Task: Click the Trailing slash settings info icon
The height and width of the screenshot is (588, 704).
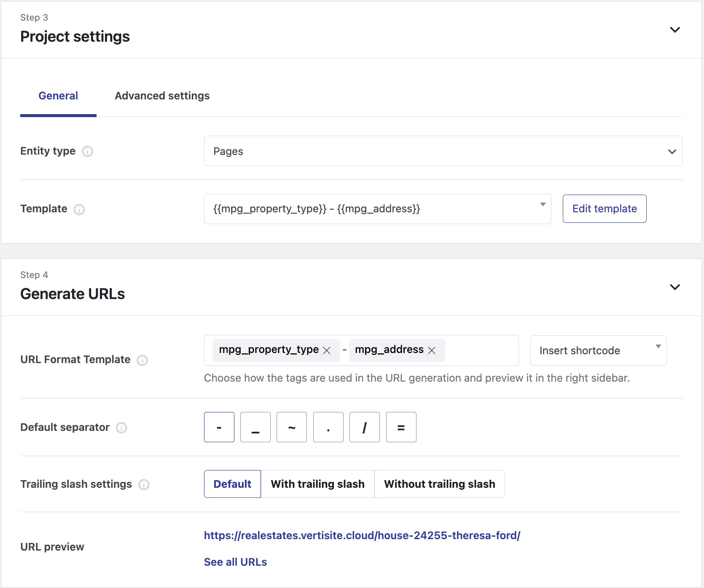Action: (x=144, y=485)
